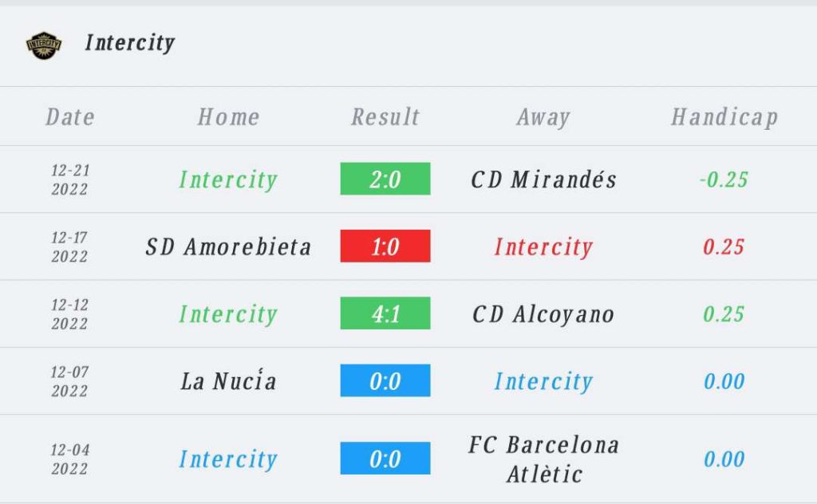Click the red 0.25 handicap value

click(x=724, y=246)
